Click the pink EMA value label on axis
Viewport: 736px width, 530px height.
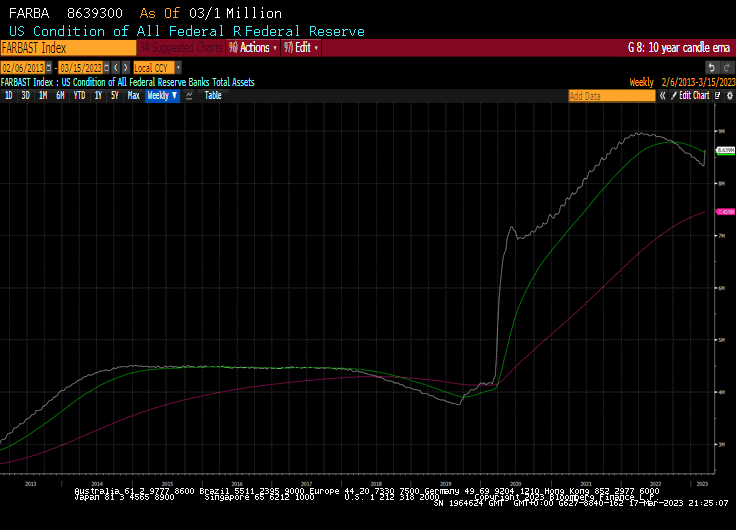click(x=726, y=212)
